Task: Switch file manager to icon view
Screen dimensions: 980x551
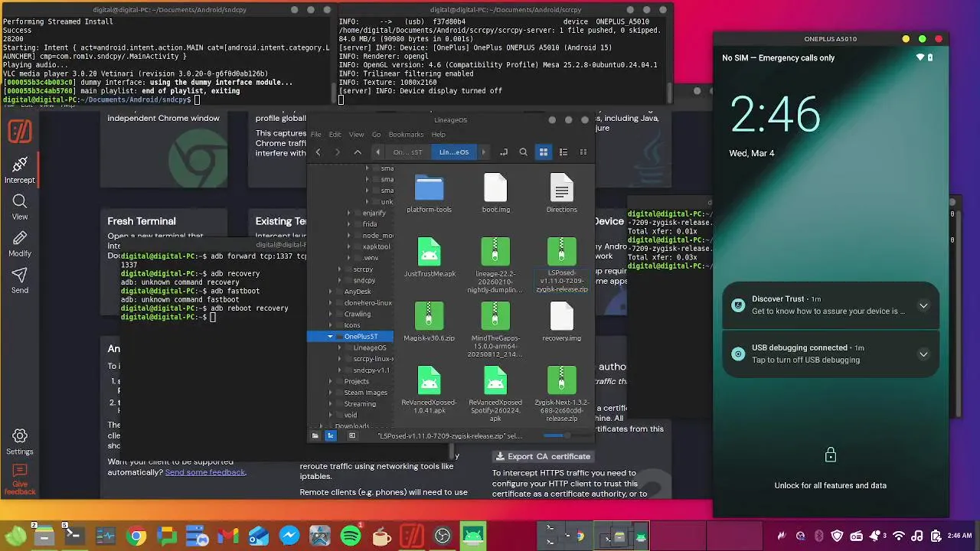Action: tap(544, 152)
